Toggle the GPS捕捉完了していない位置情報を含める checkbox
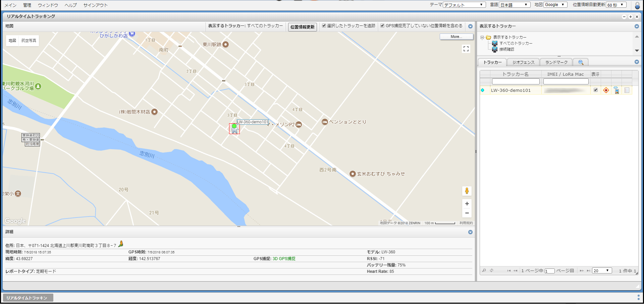Screen dimensions: 644x304 tap(382, 26)
